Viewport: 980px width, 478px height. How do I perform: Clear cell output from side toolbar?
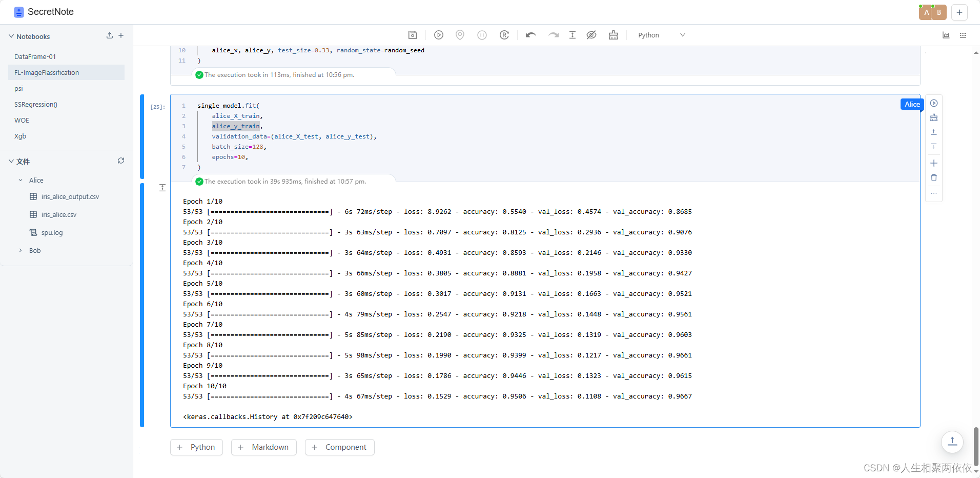coord(934,117)
